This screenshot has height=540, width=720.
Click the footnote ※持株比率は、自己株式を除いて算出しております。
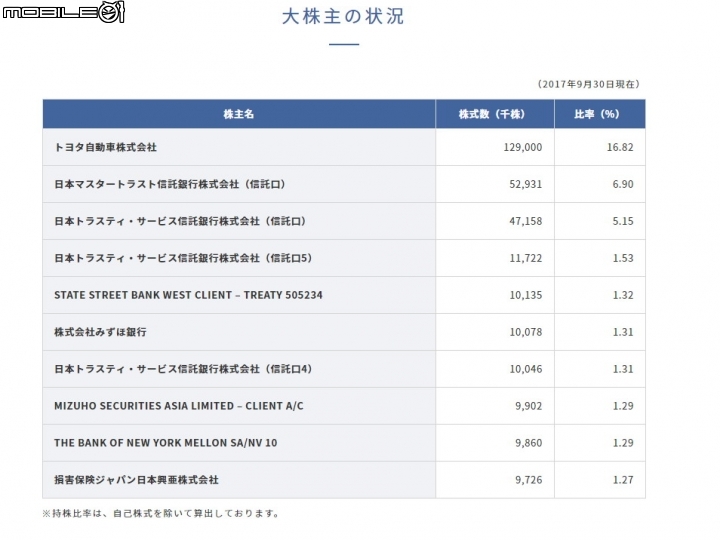point(161,513)
